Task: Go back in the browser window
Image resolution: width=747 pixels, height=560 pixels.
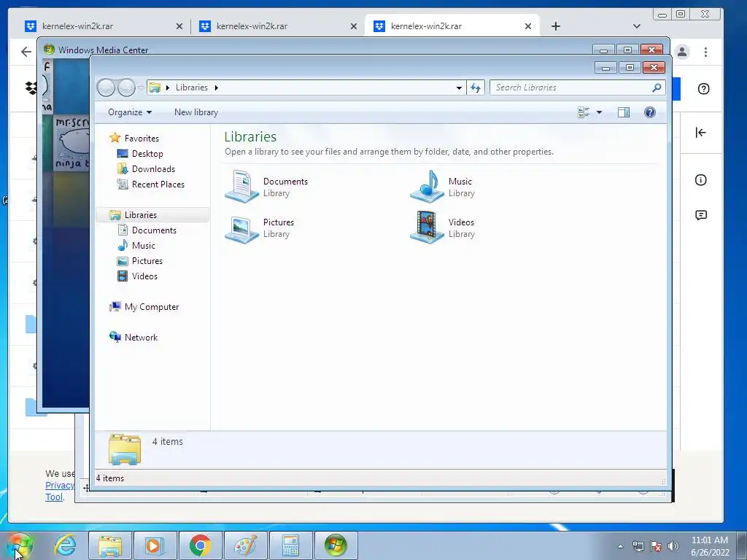Action: (26, 52)
